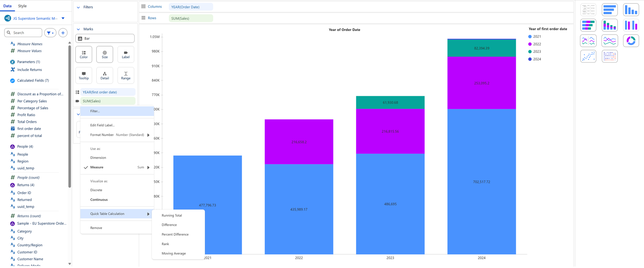This screenshot has width=644, height=268.
Task: Expand Parameters (1) group
Action: pos(29,62)
